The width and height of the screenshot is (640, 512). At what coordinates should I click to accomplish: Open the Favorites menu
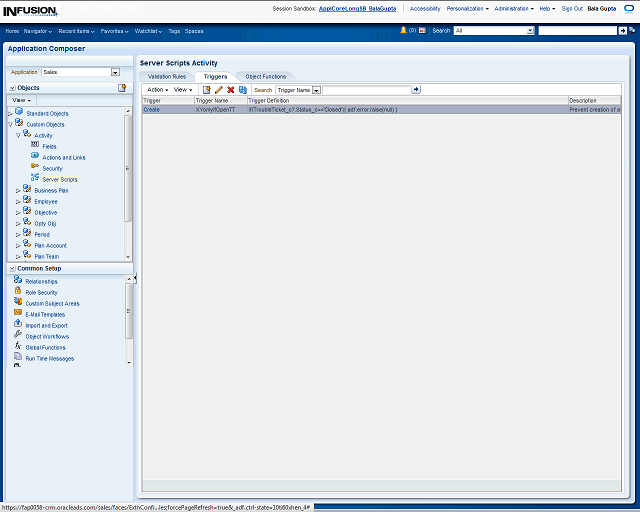(114, 31)
